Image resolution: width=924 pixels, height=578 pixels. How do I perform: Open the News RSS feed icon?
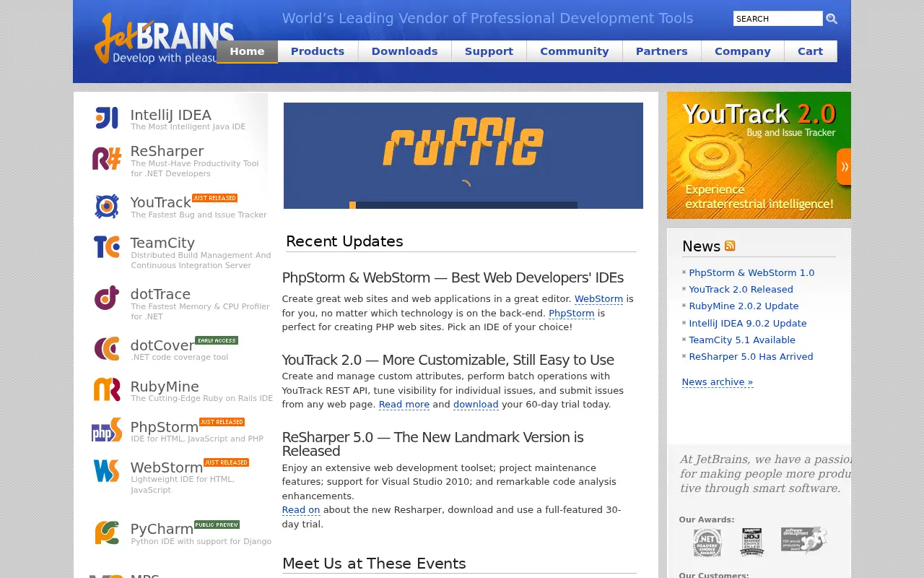[730, 246]
